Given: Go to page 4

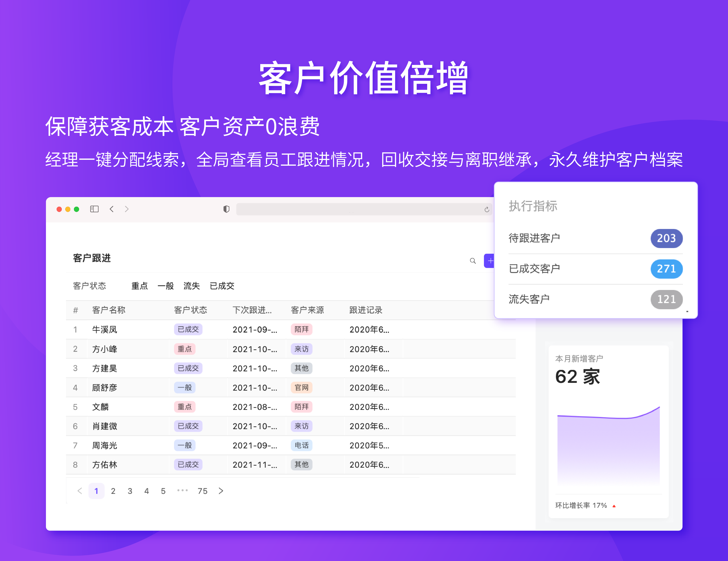Looking at the screenshot, I should (147, 491).
